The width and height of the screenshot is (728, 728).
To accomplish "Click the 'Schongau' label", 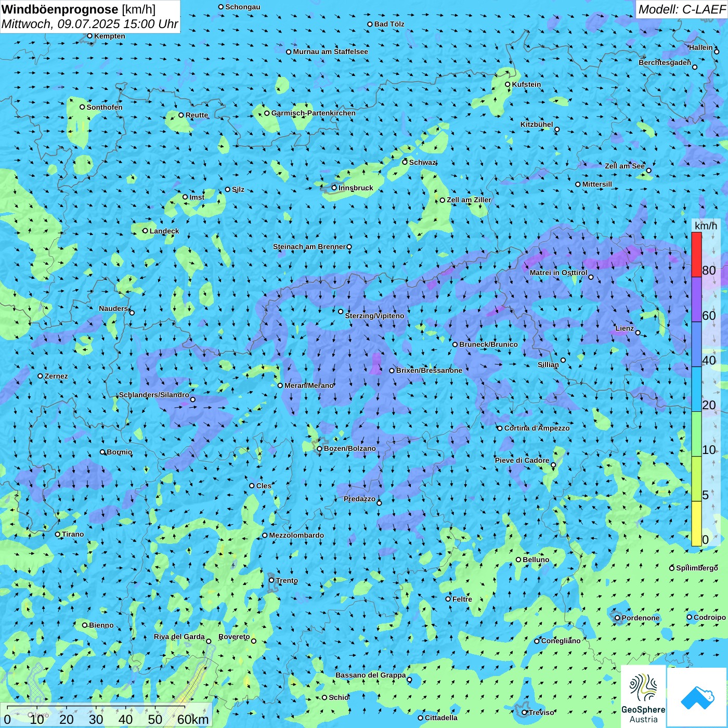I will pos(242,7).
